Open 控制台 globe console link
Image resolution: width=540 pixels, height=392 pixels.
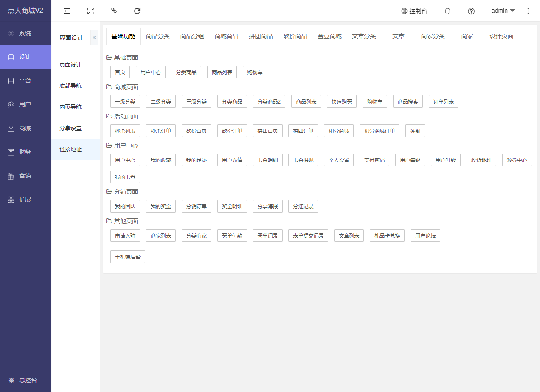click(414, 11)
